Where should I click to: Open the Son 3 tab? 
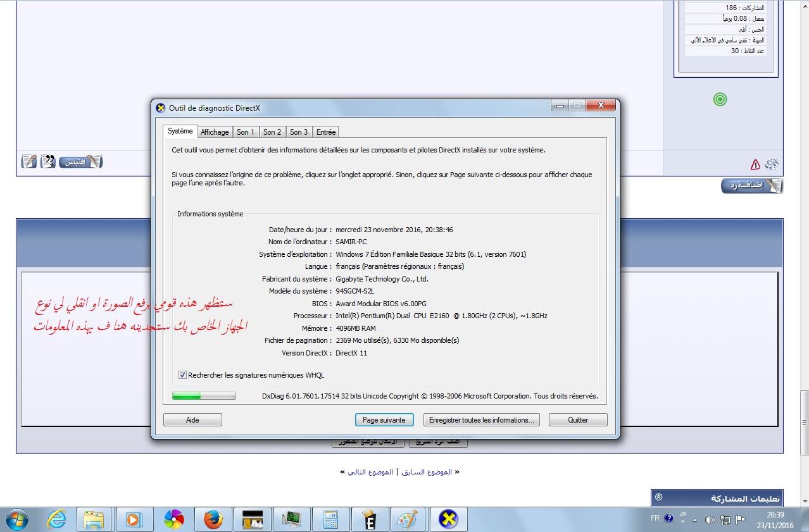point(299,132)
